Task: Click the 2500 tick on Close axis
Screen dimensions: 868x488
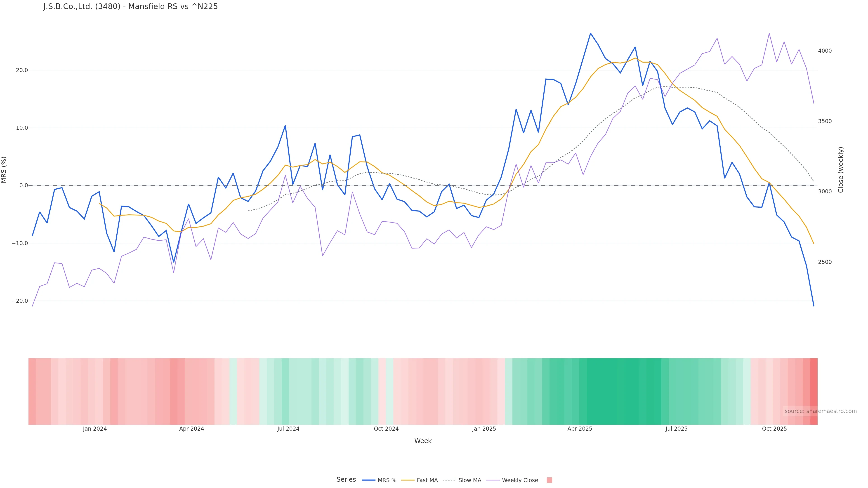Action: 825,262
